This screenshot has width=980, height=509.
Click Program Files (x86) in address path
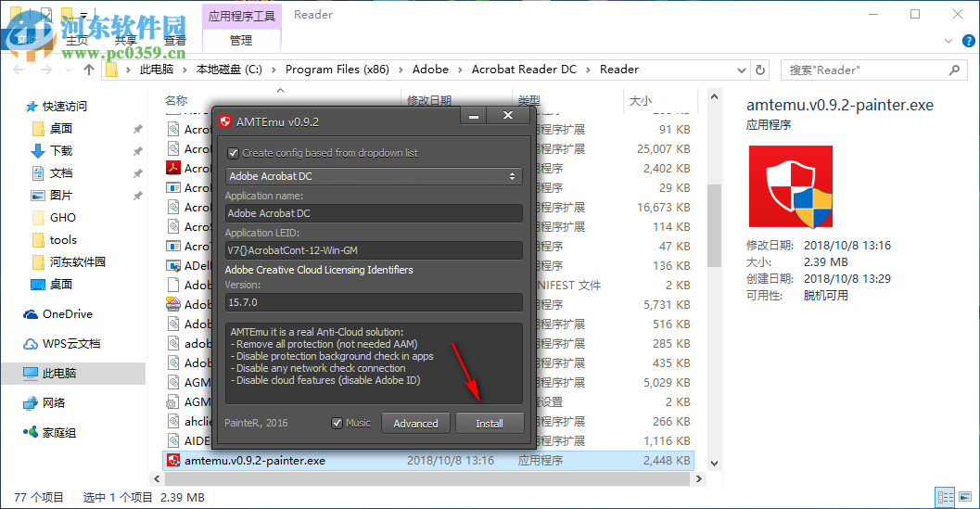pos(337,70)
